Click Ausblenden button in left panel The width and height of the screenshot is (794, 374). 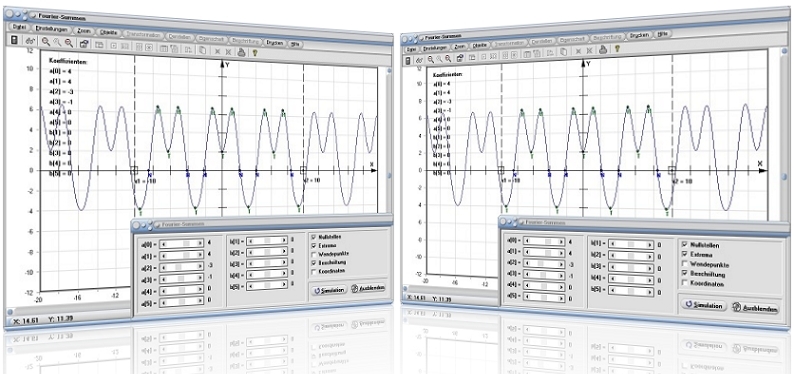pos(368,288)
